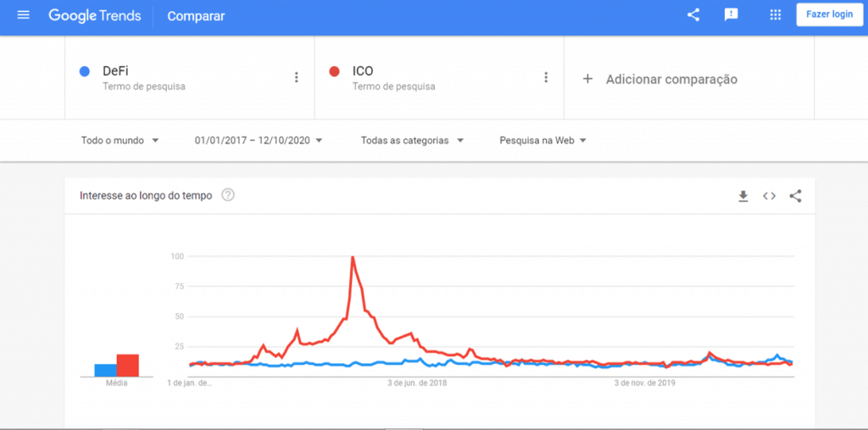Image resolution: width=868 pixels, height=430 pixels.
Task: Share the interest over time chart
Action: [x=795, y=196]
